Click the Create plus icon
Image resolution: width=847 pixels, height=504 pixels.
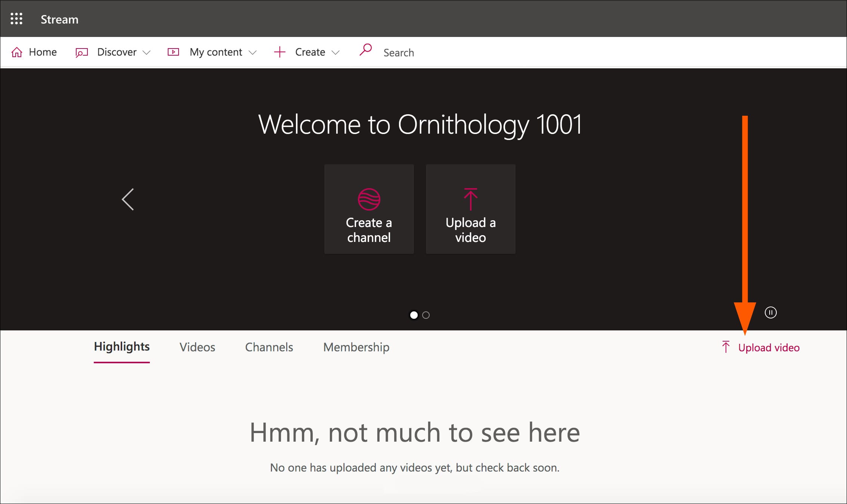279,52
